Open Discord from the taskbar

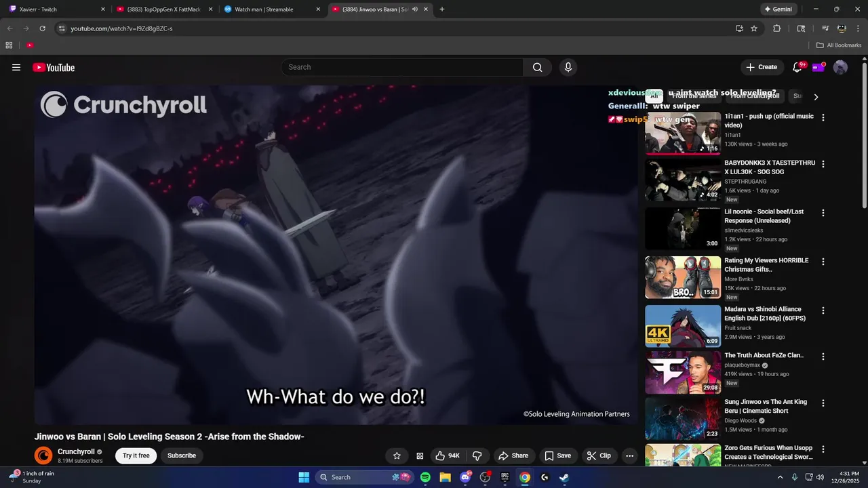pyautogui.click(x=465, y=477)
